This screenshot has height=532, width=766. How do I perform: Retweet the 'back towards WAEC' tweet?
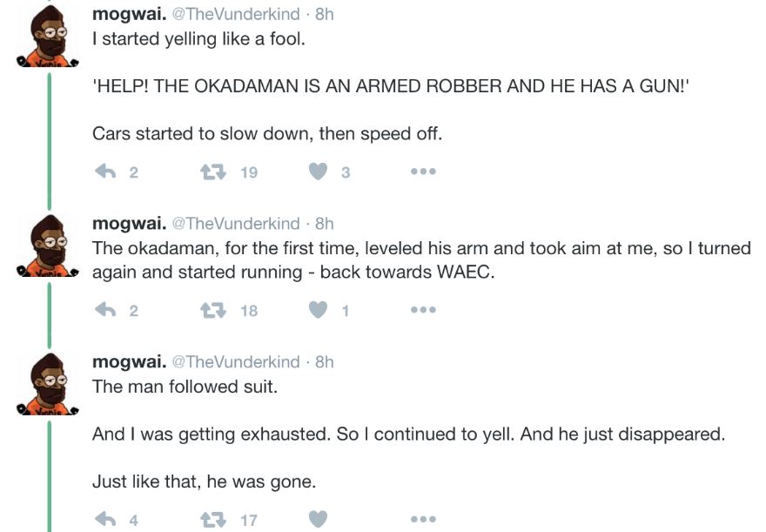(x=211, y=309)
